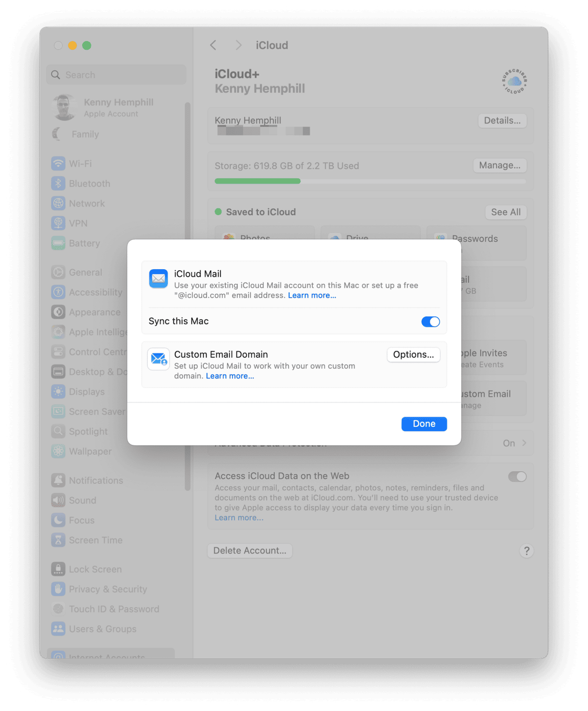Toggle the Sync this Mac switch
588x711 pixels.
pos(430,321)
